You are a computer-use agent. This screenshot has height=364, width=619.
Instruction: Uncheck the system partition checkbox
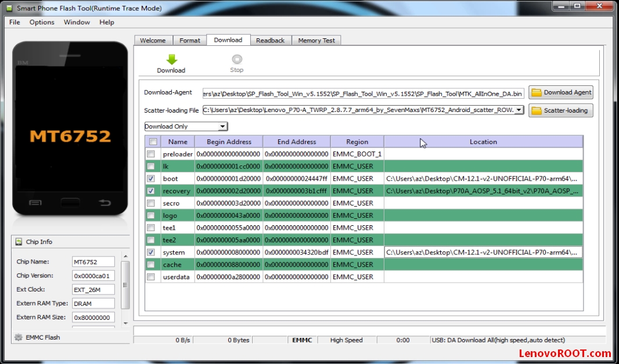point(151,253)
